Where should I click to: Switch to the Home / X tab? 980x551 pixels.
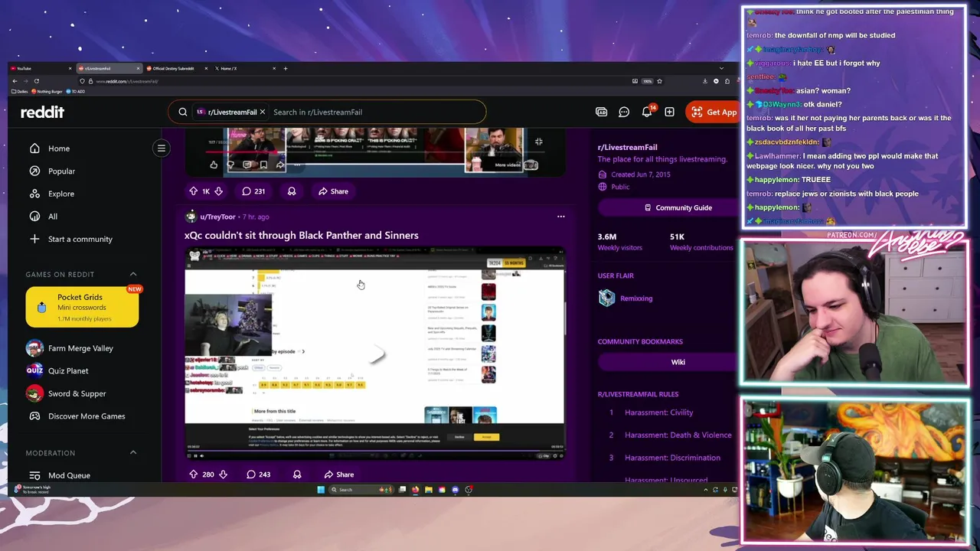coord(244,68)
